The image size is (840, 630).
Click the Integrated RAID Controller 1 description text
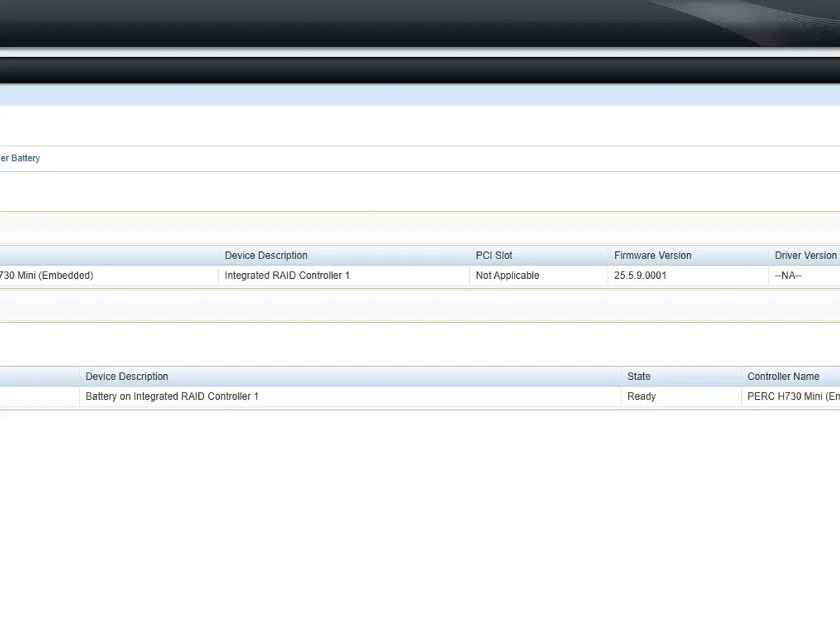click(287, 275)
